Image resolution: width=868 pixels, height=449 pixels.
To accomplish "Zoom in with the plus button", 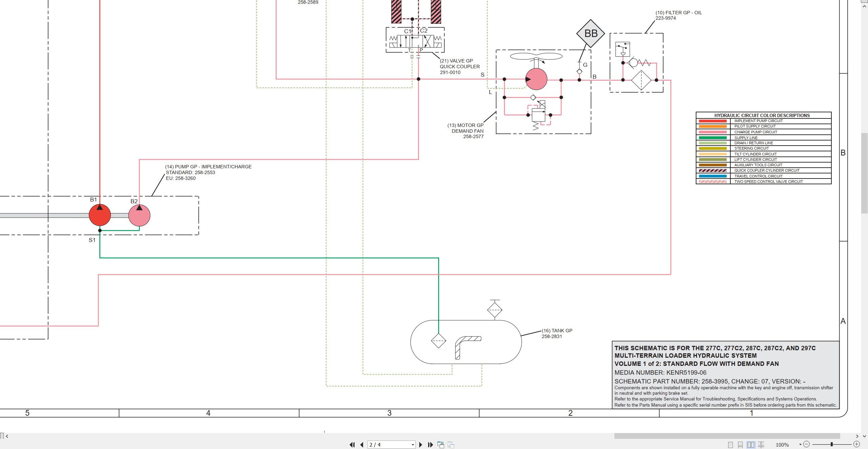I will tap(856, 444).
